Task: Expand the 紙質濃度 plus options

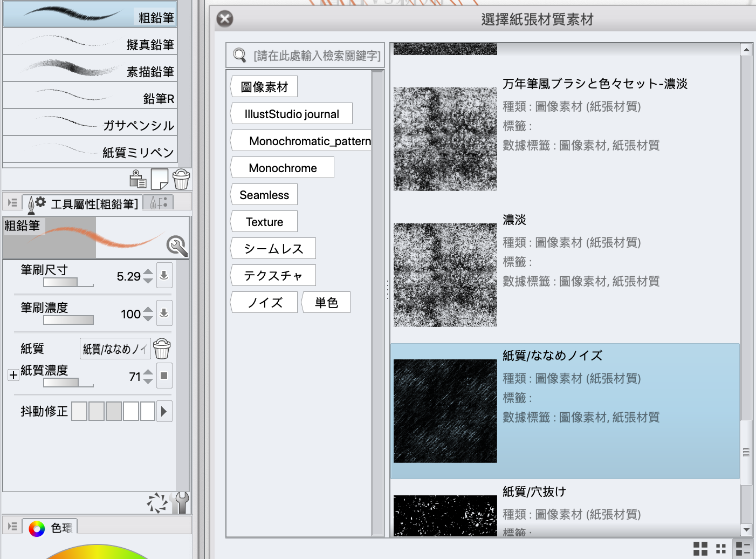Action: click(x=13, y=375)
